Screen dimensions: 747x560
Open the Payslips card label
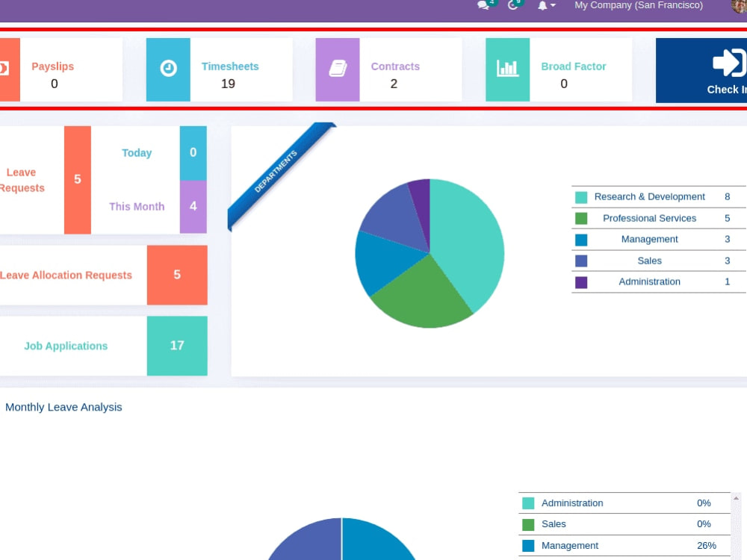(53, 66)
